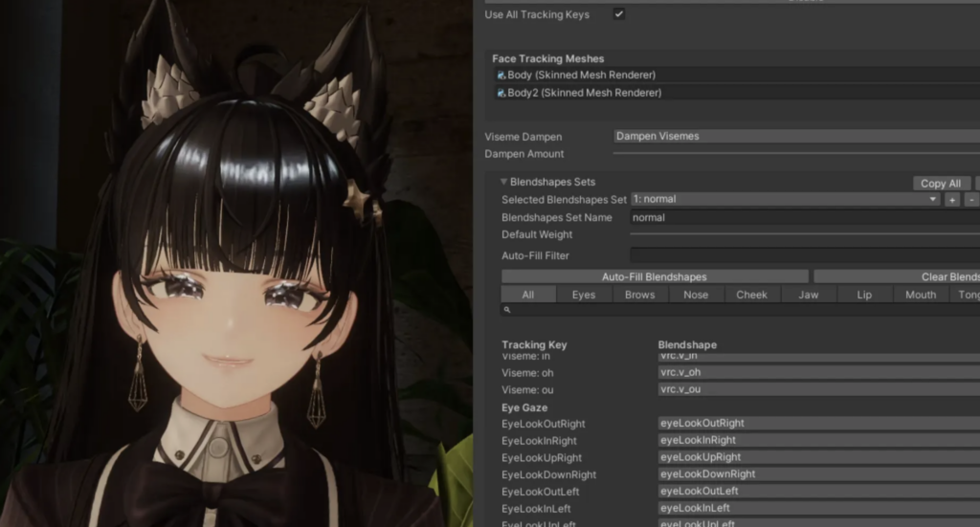Viewport: 980px width, 527px height.
Task: Adjust the Dampen Amount slider
Action: [x=796, y=153]
